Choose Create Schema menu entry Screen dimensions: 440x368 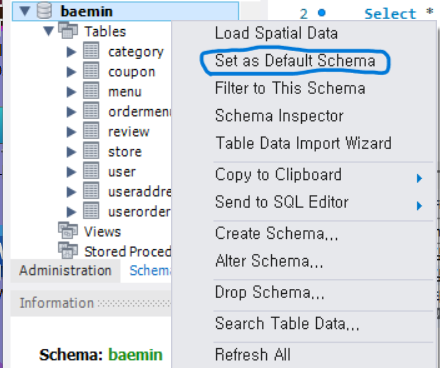(x=276, y=233)
